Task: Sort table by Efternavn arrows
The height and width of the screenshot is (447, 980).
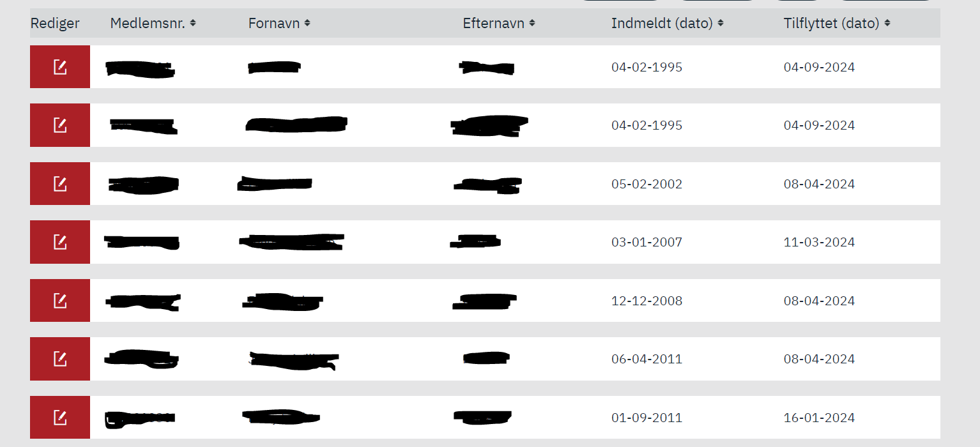Action: 532,24
